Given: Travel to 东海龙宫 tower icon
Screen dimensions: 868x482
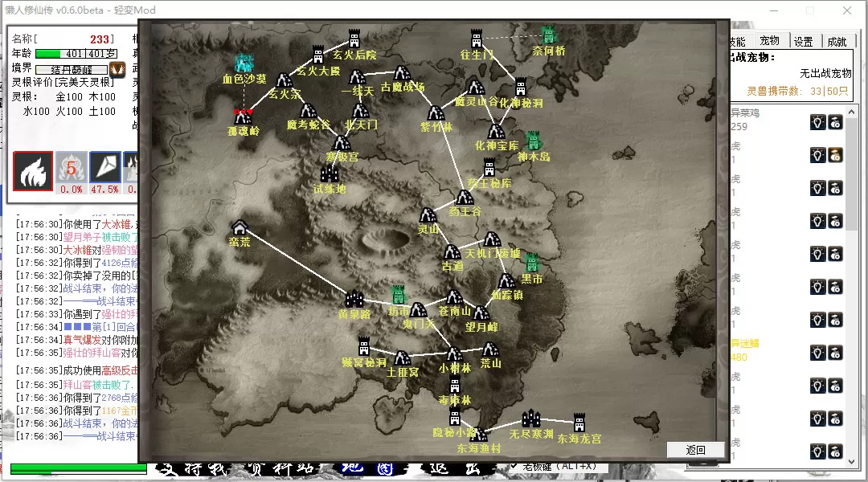Looking at the screenshot, I should (x=579, y=423).
